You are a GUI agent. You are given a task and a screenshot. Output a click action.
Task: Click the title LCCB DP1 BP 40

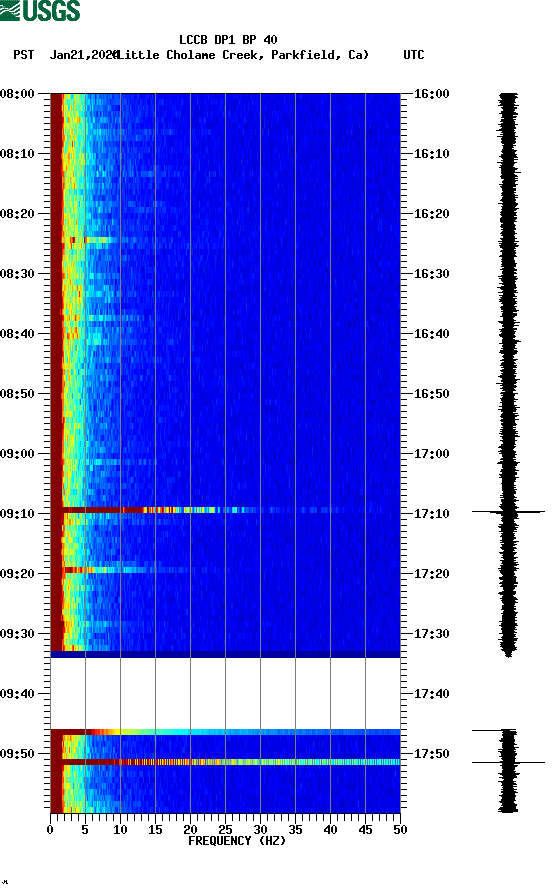pyautogui.click(x=228, y=40)
